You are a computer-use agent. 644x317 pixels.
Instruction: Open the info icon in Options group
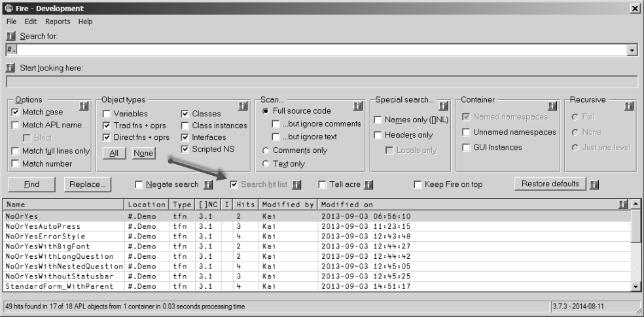tap(84, 107)
